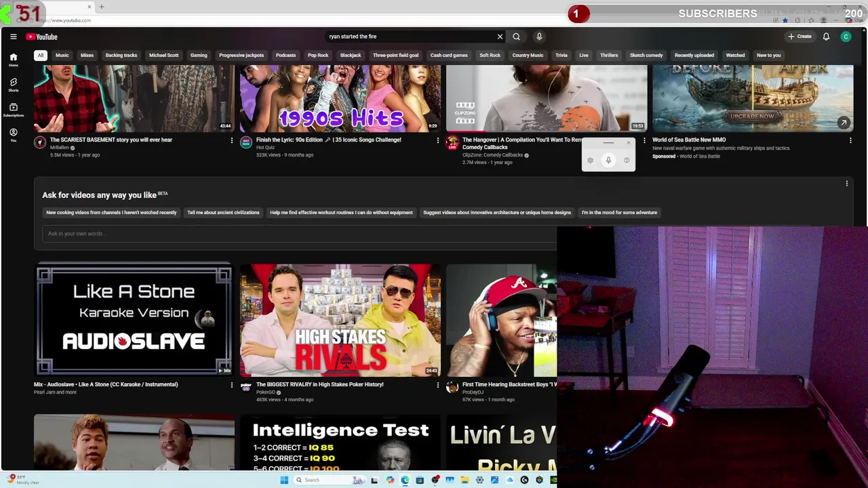
Task: Open Microsoft Store from the taskbar
Action: [420, 480]
